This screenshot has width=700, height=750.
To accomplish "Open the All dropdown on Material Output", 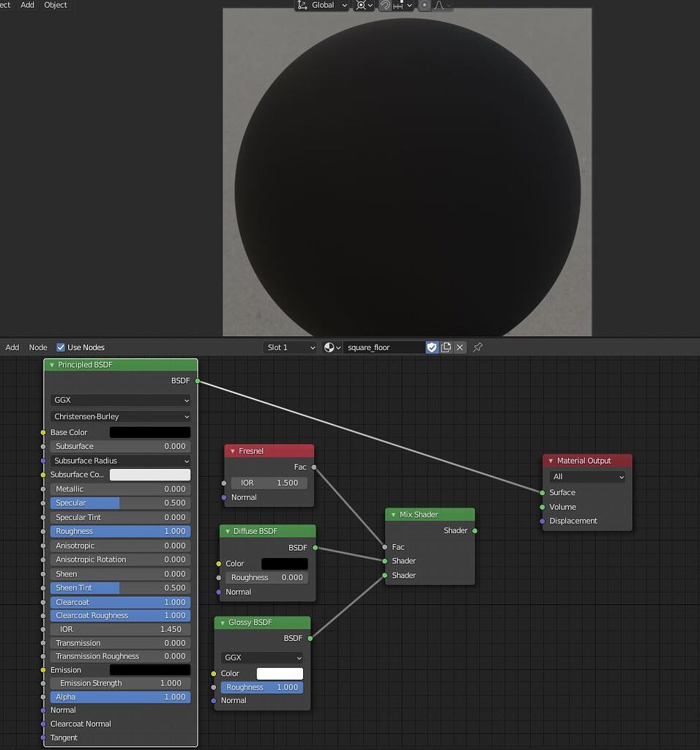I will 586,477.
